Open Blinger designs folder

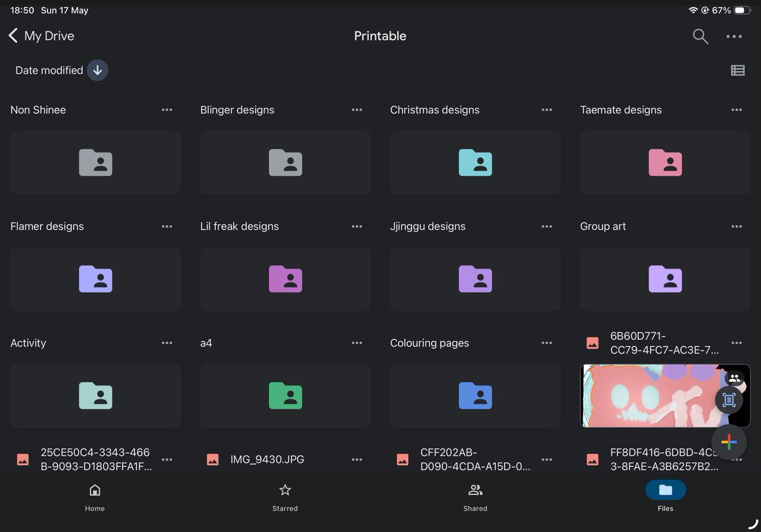pos(286,163)
